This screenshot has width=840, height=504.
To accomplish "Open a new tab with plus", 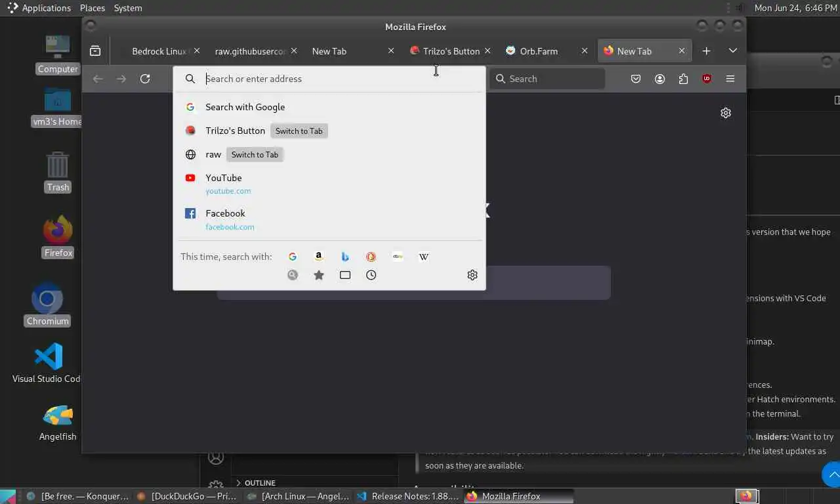I will click(707, 51).
